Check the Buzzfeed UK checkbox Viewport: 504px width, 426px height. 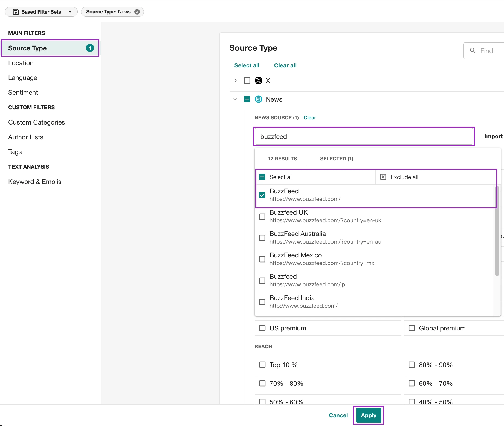coord(262,216)
